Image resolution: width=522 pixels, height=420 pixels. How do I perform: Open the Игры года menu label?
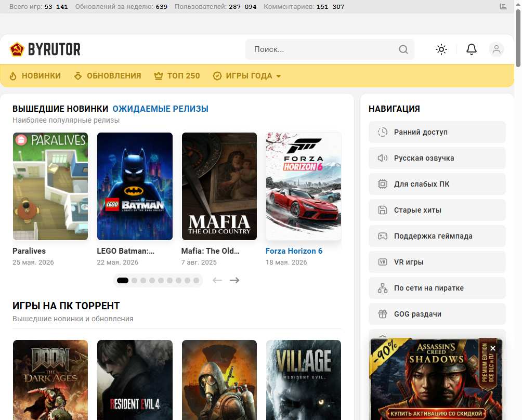[x=249, y=76]
